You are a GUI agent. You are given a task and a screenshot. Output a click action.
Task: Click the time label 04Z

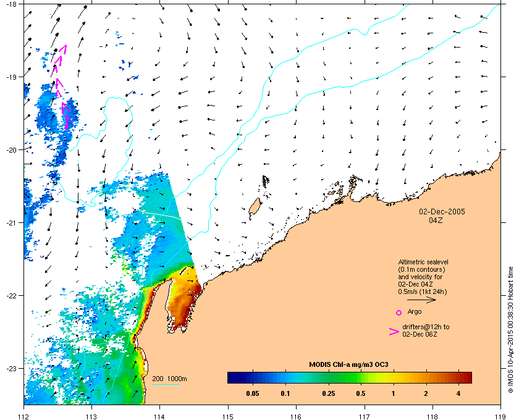point(436,220)
